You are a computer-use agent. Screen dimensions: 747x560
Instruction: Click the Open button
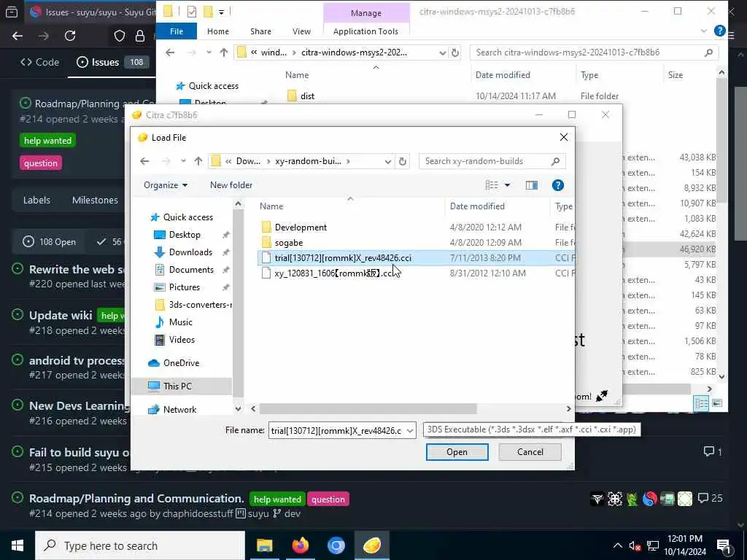pyautogui.click(x=457, y=452)
